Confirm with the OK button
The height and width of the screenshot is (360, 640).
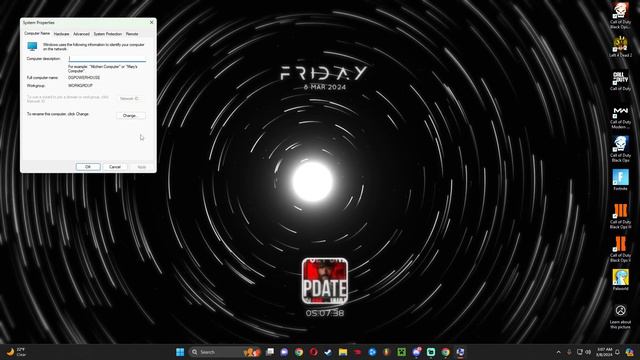(88, 167)
